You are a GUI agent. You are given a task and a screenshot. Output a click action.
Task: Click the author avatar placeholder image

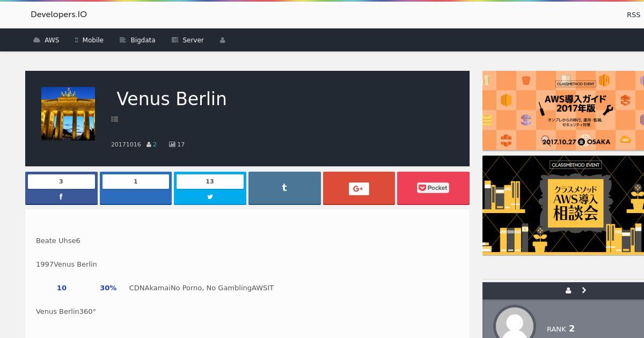coord(515,322)
